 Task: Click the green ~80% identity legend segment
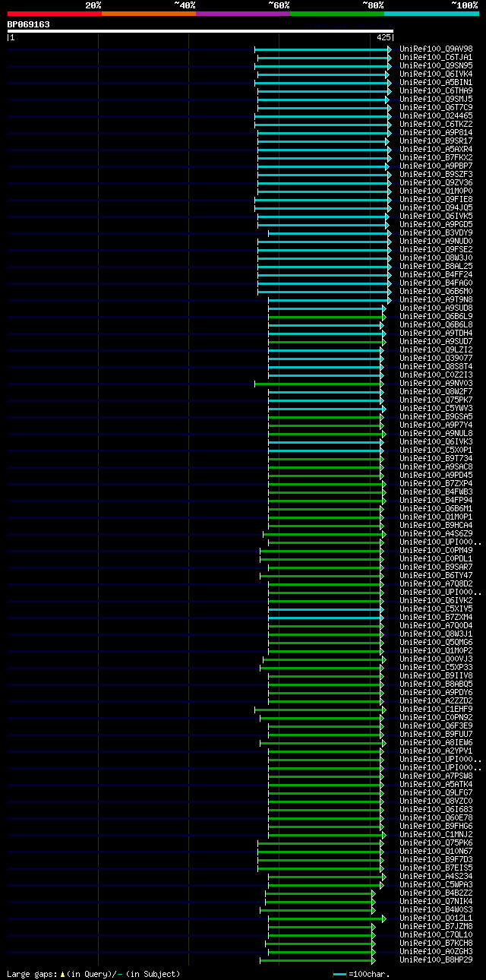tap(337, 13)
